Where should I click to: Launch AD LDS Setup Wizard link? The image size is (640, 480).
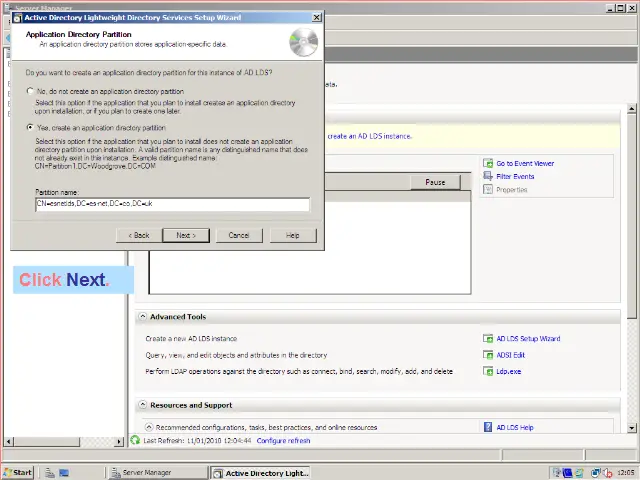528,339
